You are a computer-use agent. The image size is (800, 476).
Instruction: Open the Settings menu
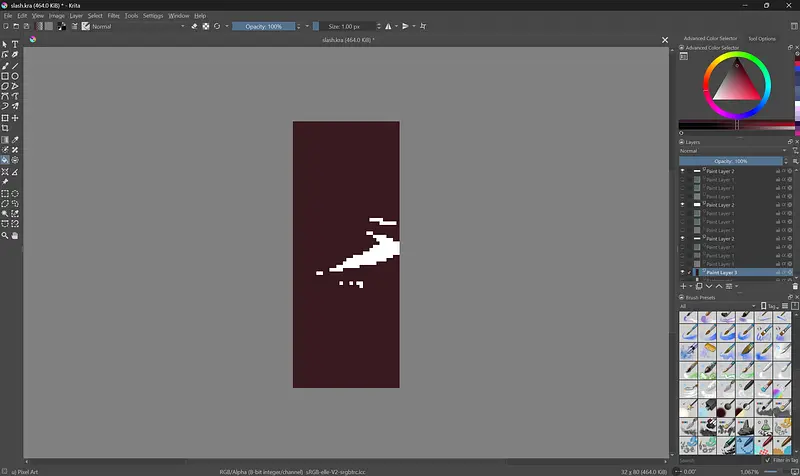(153, 16)
